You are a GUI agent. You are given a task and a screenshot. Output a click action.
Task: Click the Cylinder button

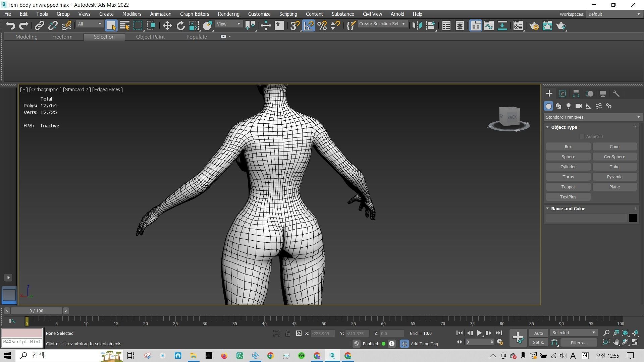click(568, 167)
